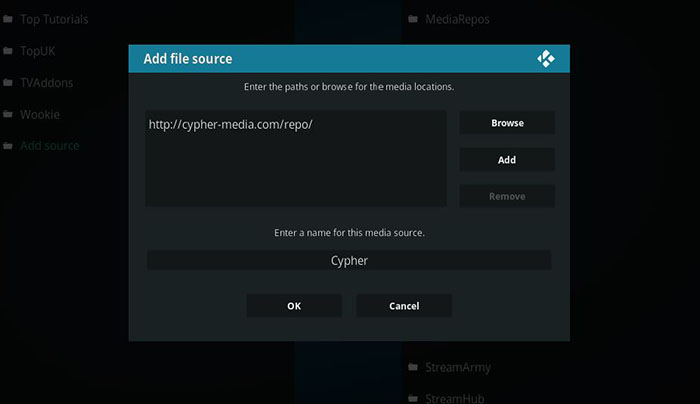Select the StreamHub source
The image size is (700, 404).
(454, 398)
